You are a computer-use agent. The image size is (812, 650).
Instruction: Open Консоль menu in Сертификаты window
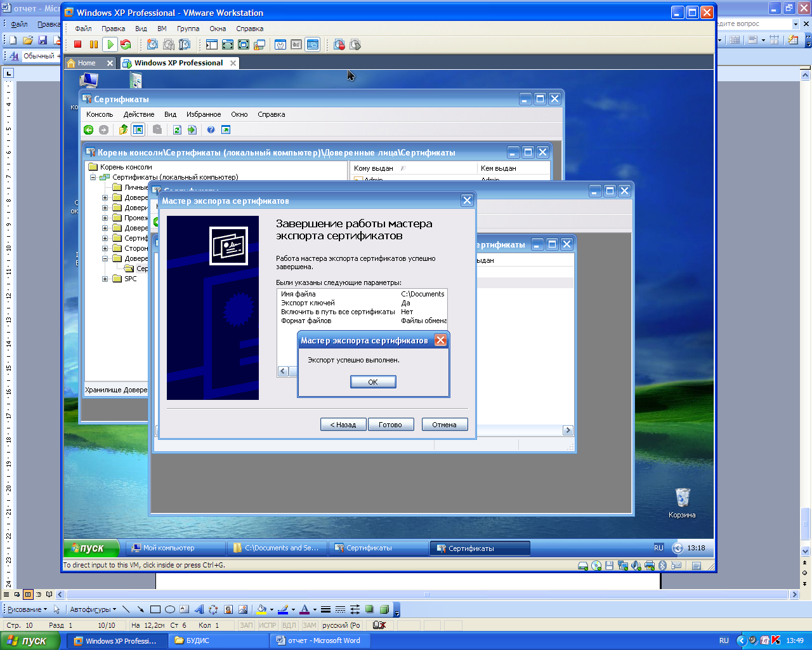(x=100, y=114)
